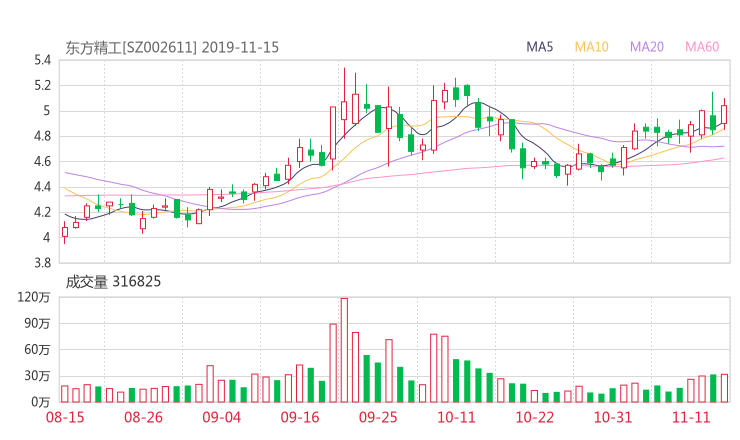Click the 4.6 price axis label
The width and height of the screenshot is (740, 440).
pyautogui.click(x=42, y=161)
